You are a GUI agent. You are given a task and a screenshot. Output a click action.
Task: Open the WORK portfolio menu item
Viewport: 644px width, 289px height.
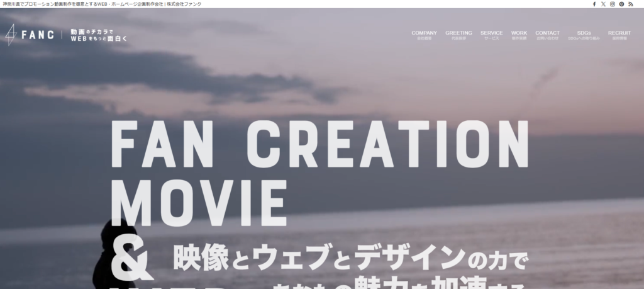[519, 35]
